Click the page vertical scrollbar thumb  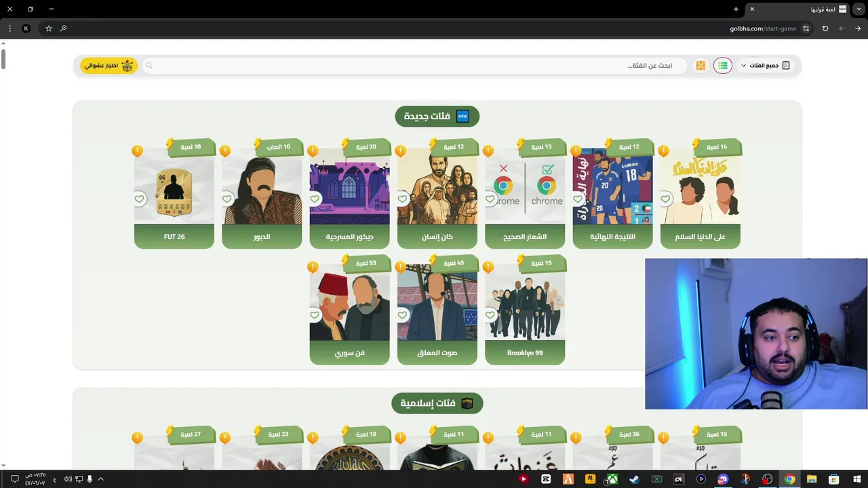[x=3, y=58]
